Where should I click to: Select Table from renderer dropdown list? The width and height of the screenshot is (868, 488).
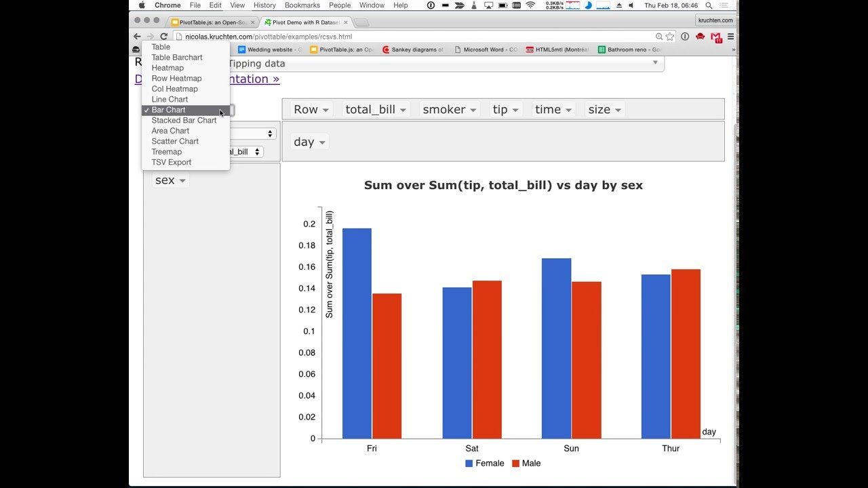[185, 47]
